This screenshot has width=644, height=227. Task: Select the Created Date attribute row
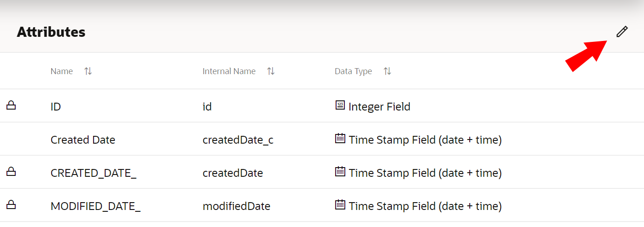tap(83, 140)
